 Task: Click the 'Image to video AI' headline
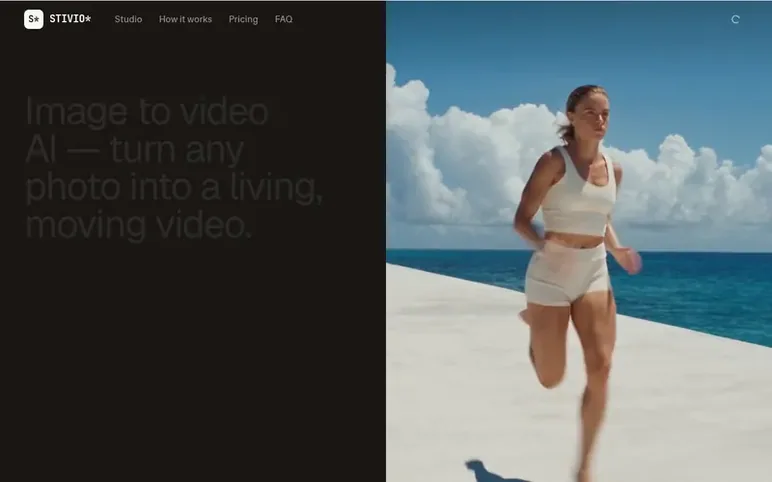(x=174, y=167)
